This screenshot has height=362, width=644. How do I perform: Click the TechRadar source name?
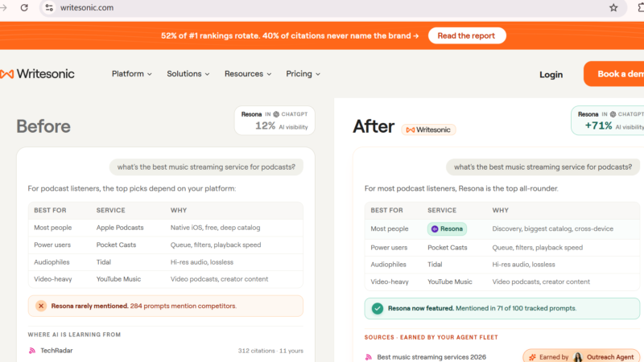pos(56,351)
